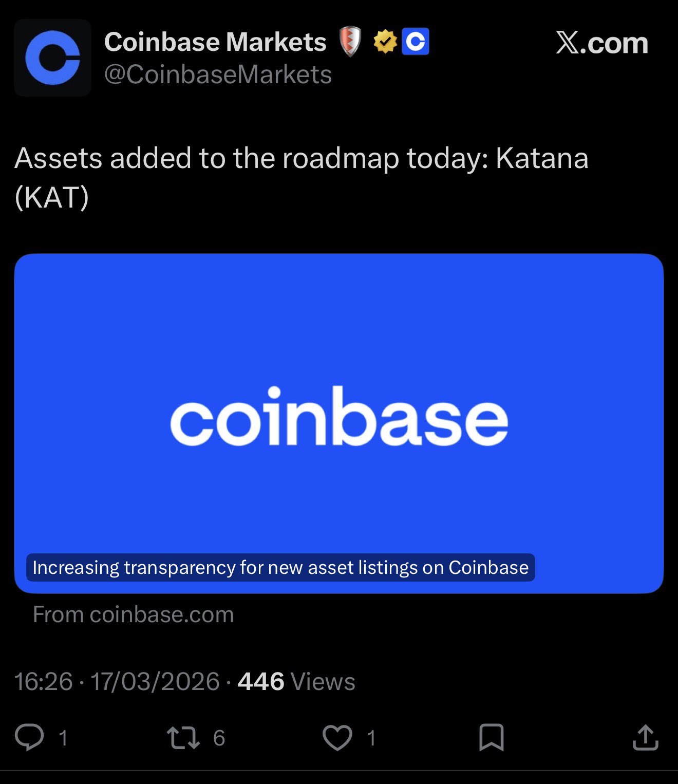
Task: Click the 'Increasing transparency' card caption
Action: (x=280, y=568)
